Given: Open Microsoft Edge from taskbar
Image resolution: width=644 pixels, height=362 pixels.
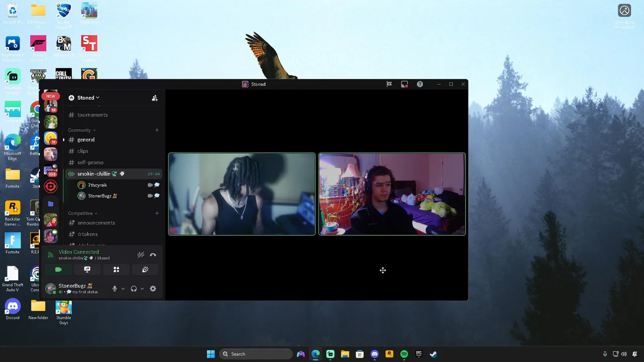Looking at the screenshot, I should pos(315,354).
